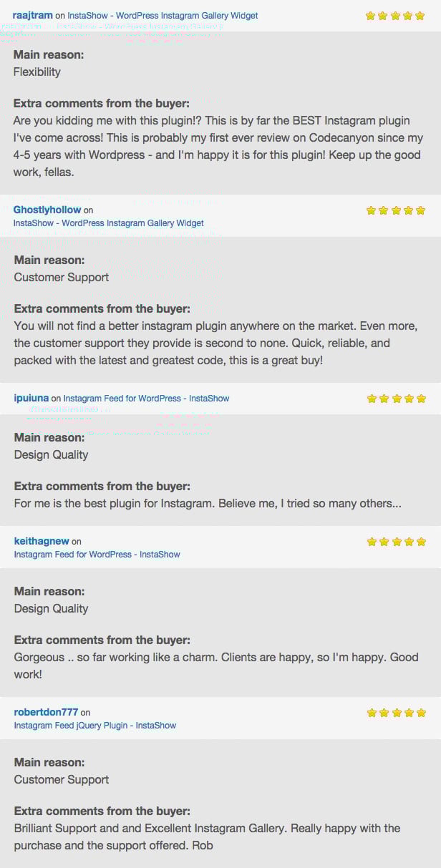Open Instagram Feed for WordPress link beside ipuiuna
Viewport: 441px width, 868px height.
tap(146, 399)
